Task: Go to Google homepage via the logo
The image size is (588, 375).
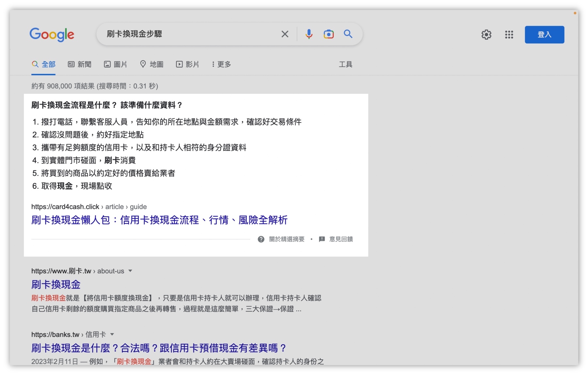Action: coord(52,35)
